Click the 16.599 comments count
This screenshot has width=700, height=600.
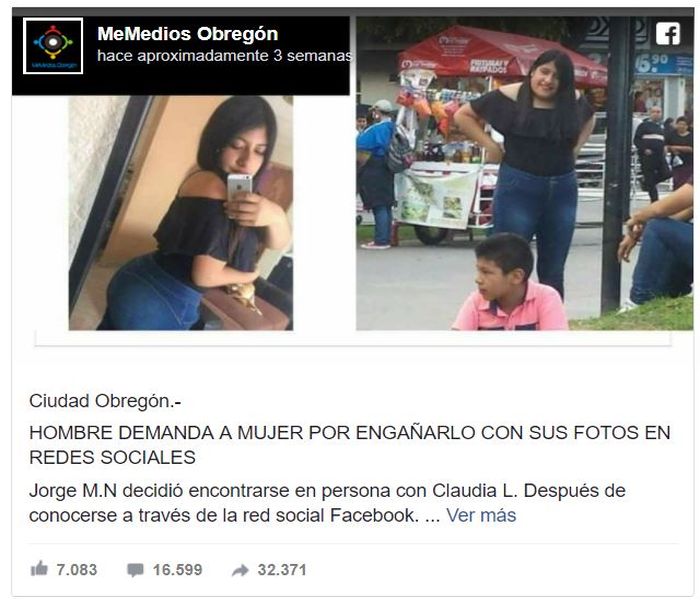(177, 570)
